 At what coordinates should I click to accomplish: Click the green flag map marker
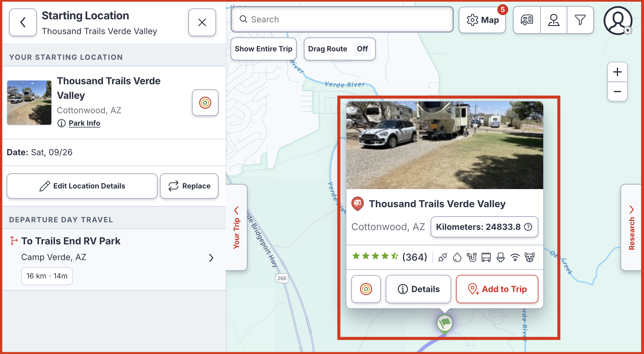tap(445, 323)
